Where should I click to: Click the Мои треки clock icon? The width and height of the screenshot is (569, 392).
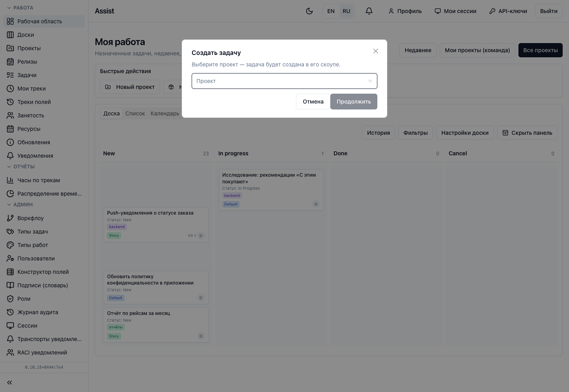coord(10,89)
